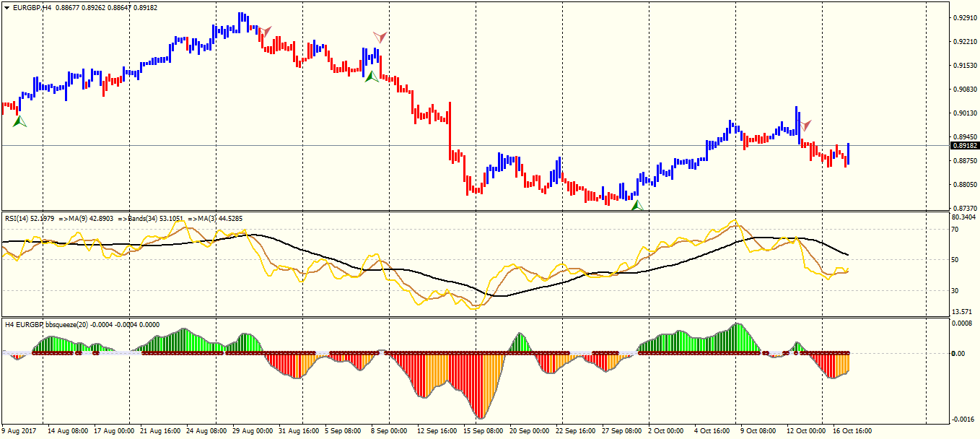Screen dimensions: 980x439
Task: Click the 16 Oct 16:00 time label
Action: coord(852,431)
